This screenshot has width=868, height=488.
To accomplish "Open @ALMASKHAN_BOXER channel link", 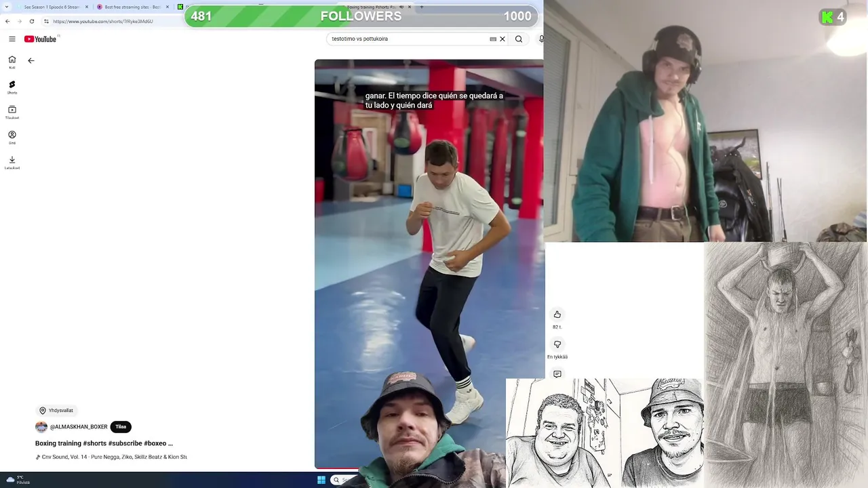I will 79,427.
